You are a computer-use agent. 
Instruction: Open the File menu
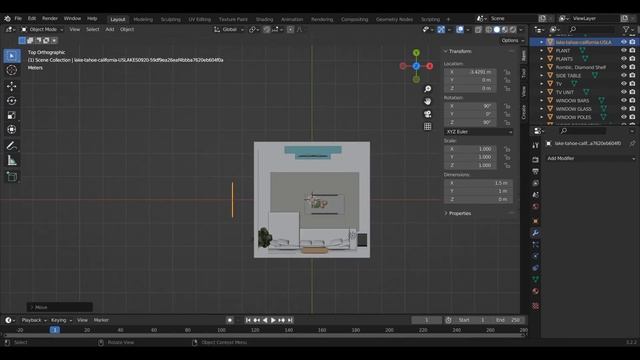[18, 18]
